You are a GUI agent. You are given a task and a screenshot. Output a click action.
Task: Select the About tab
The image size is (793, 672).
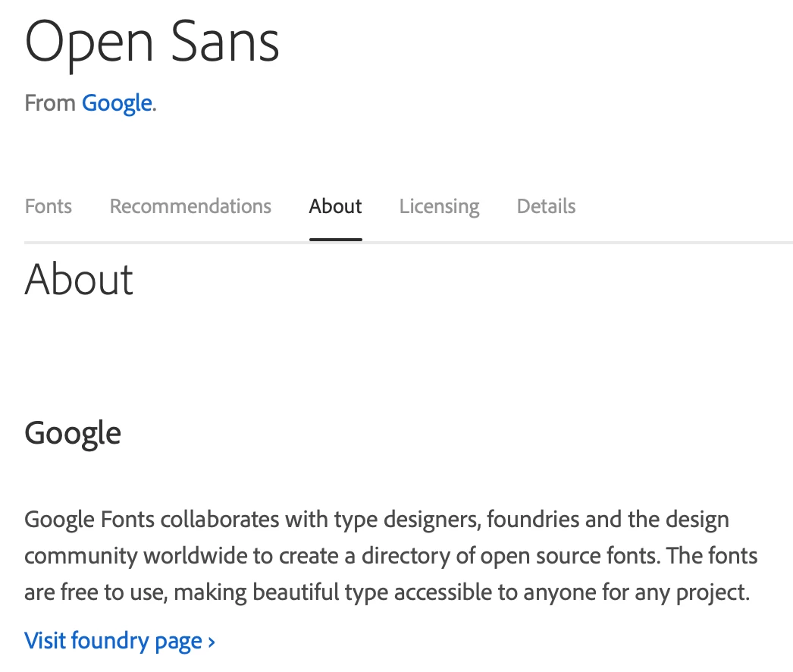click(x=335, y=206)
